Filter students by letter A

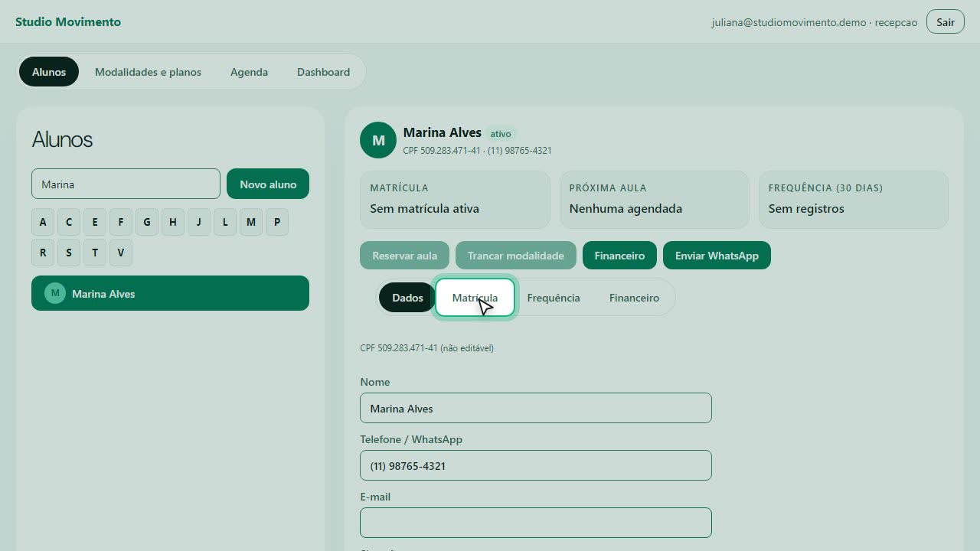coord(43,222)
